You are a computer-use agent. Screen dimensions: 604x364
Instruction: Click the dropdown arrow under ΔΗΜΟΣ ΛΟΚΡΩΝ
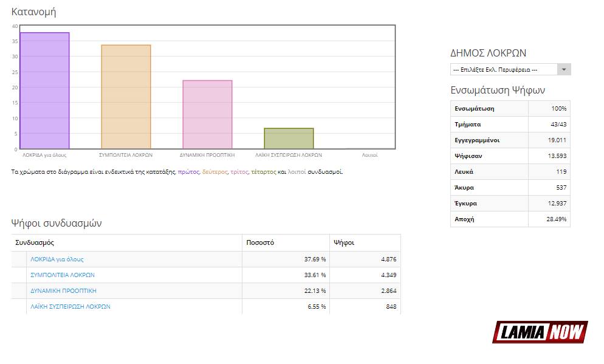pyautogui.click(x=563, y=70)
